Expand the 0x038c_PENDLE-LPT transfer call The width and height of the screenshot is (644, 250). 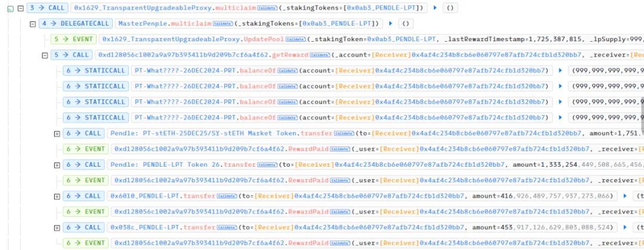tap(57, 227)
